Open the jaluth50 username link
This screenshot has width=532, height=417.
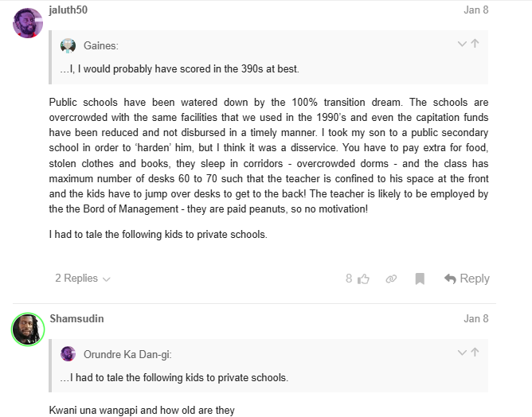tap(68, 10)
